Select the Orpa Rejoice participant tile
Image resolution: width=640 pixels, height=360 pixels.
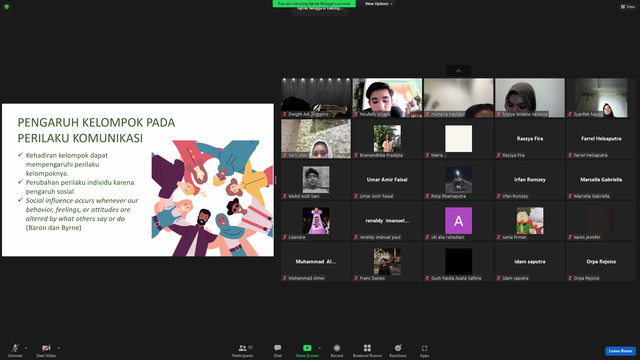[x=601, y=262]
